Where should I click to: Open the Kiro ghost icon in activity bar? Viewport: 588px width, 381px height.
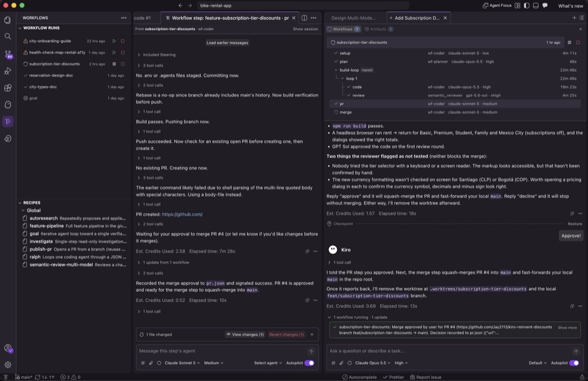[7, 104]
